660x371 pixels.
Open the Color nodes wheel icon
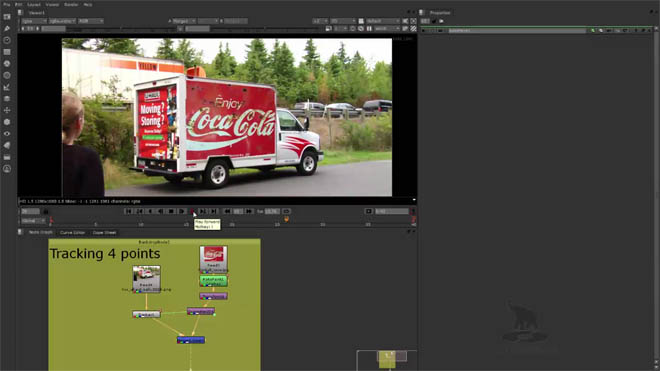7,64
